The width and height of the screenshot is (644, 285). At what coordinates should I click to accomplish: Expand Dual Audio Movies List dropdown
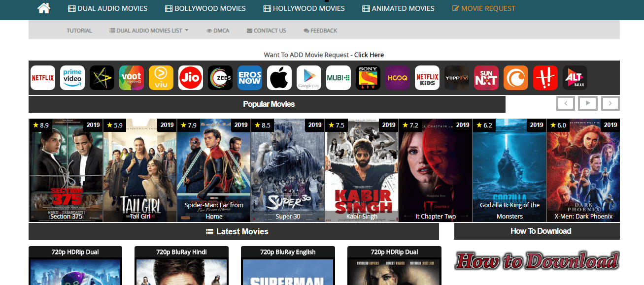click(149, 31)
